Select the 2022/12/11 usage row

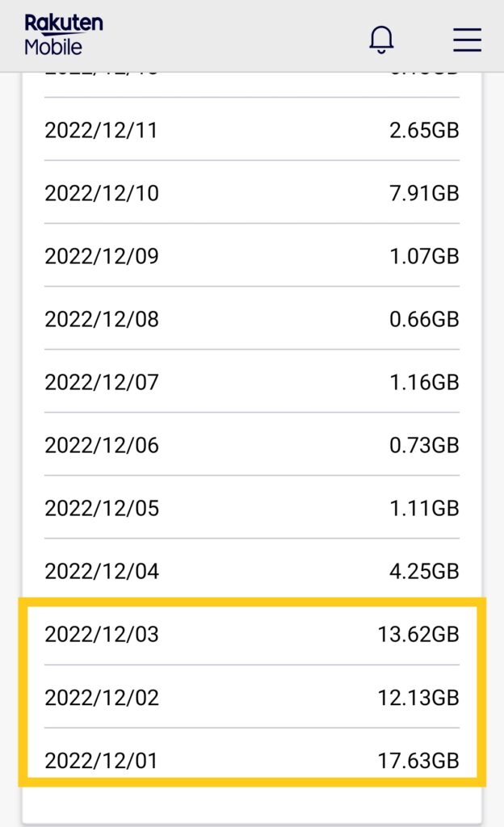[252, 129]
